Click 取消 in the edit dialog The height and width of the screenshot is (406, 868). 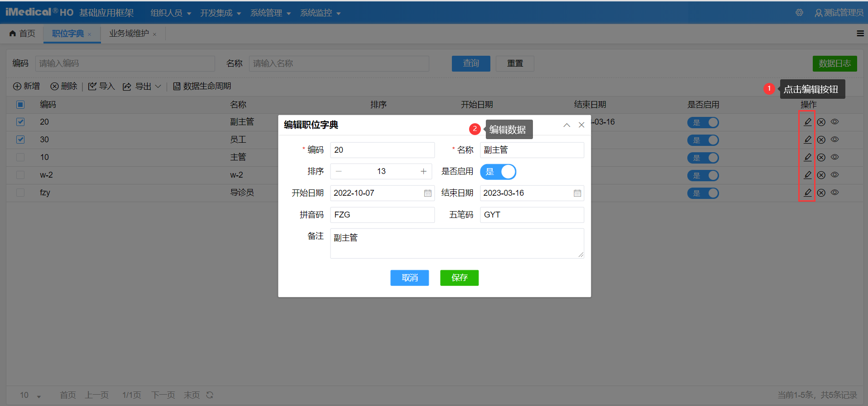point(409,278)
